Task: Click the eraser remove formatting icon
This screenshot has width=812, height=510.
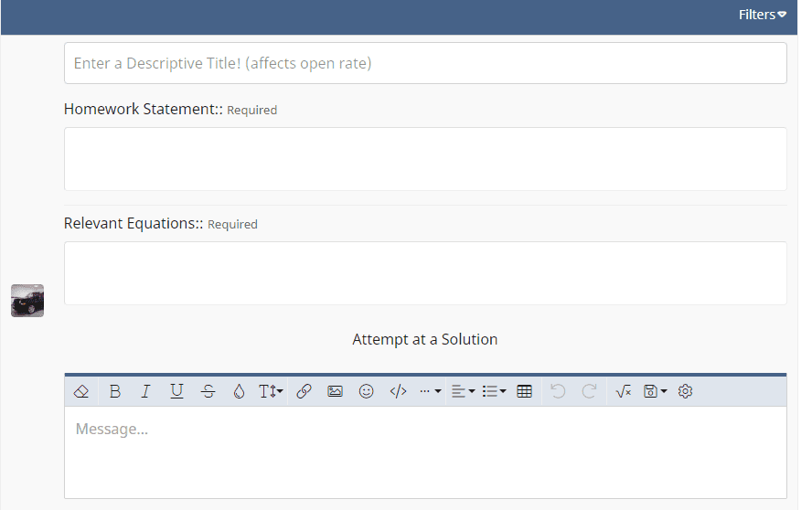Action: 80,391
